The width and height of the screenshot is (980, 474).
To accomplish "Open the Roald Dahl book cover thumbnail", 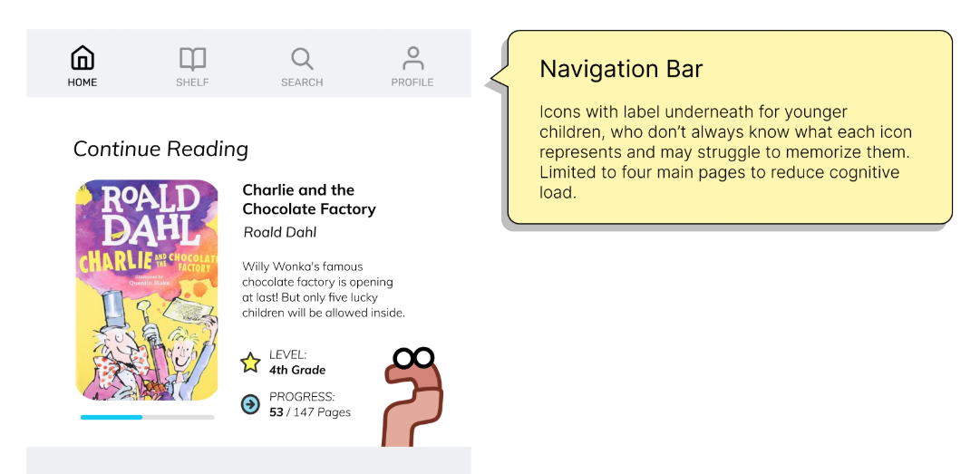I will pos(147,290).
